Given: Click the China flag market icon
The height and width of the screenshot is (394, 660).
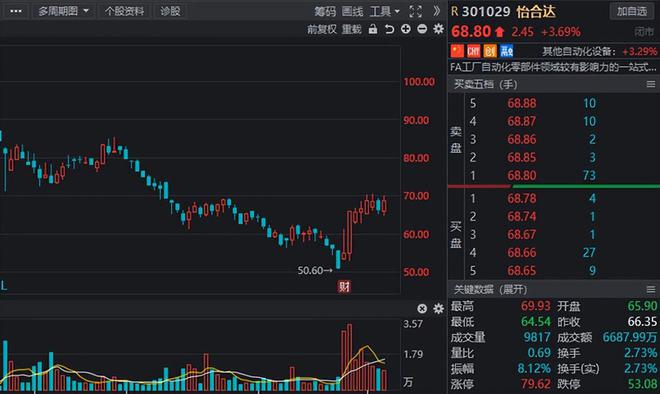Looking at the screenshot, I should point(457,51).
